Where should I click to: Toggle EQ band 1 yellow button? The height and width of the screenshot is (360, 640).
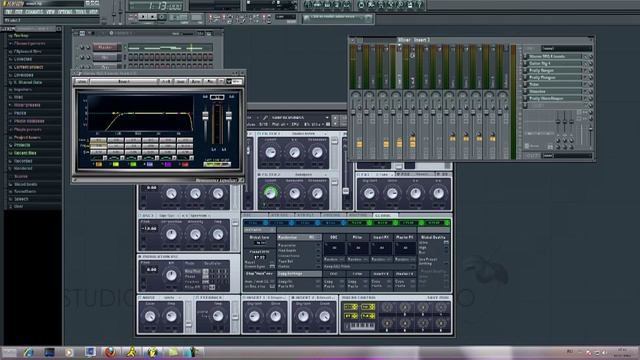click(98, 164)
